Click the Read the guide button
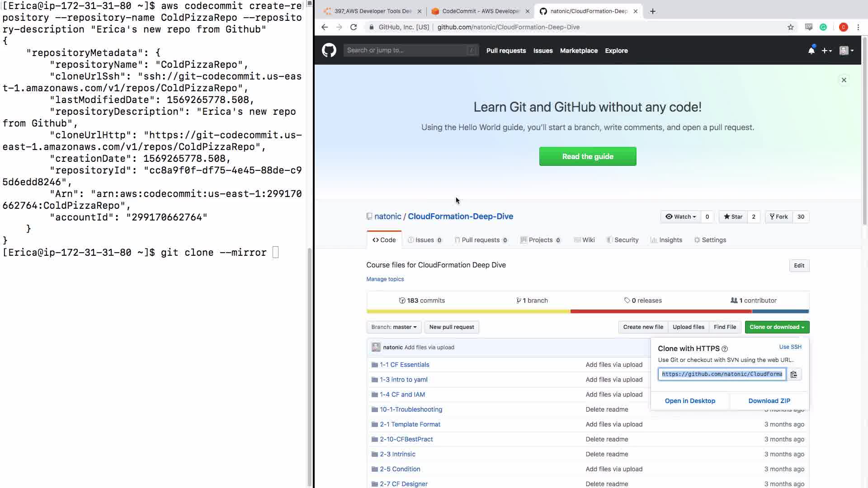 coord(587,156)
